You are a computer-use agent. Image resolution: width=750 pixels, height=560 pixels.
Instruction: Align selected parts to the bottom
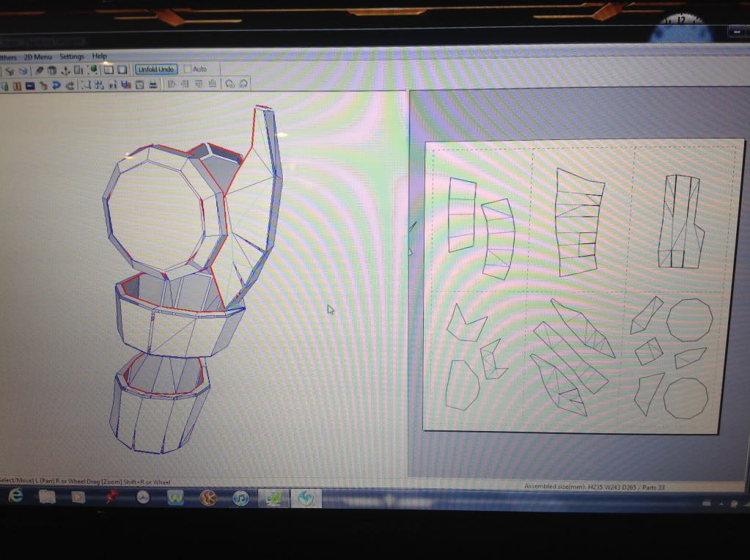(x=213, y=84)
